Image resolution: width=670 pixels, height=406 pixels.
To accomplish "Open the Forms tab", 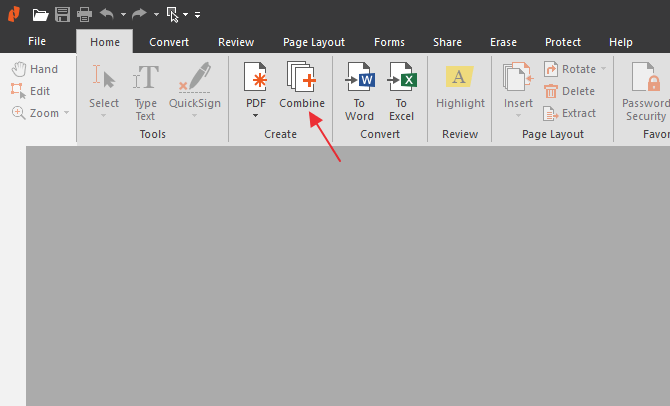I will 389,42.
